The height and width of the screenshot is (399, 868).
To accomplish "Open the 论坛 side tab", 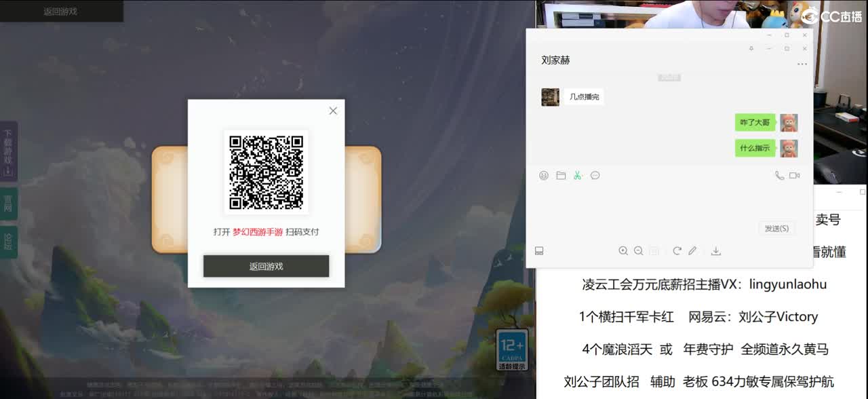I will 8,241.
